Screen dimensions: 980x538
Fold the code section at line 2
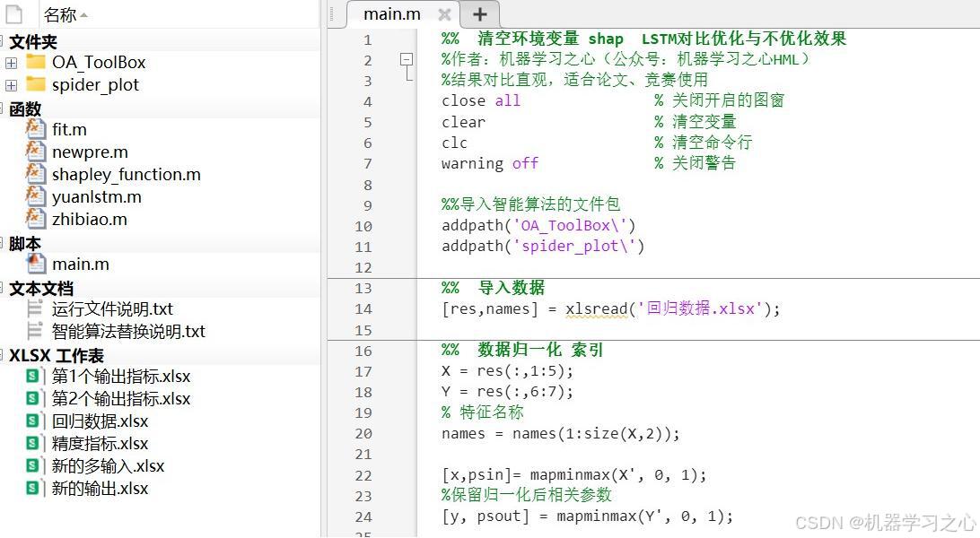(407, 60)
